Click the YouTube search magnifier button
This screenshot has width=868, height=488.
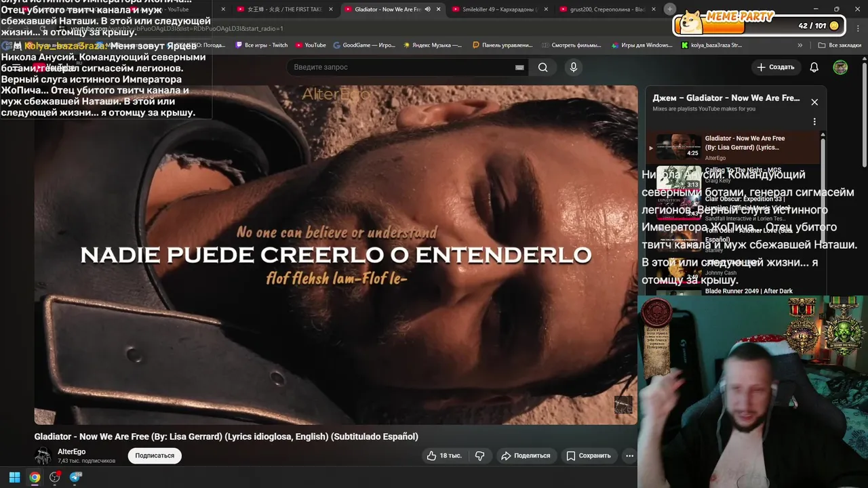point(542,67)
